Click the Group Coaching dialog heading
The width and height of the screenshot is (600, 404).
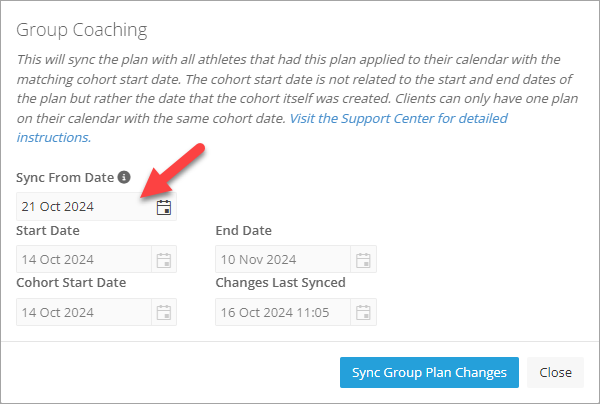click(82, 30)
